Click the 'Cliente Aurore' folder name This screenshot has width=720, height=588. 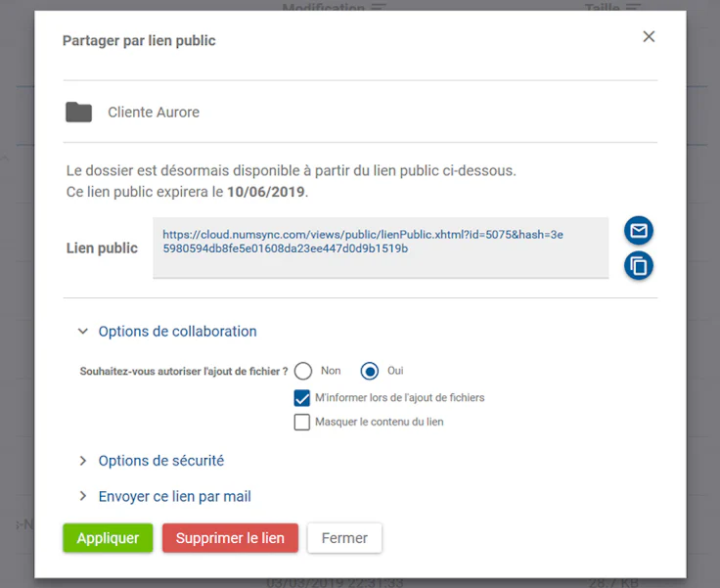coord(154,113)
